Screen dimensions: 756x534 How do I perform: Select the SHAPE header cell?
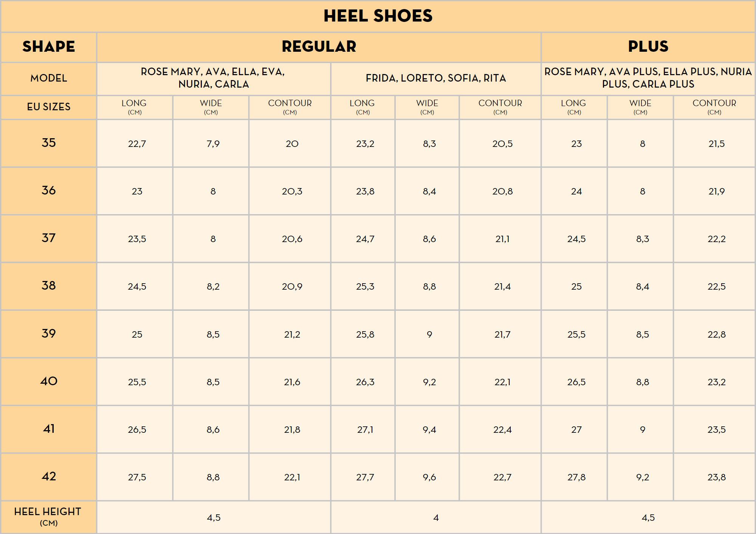[x=49, y=46]
